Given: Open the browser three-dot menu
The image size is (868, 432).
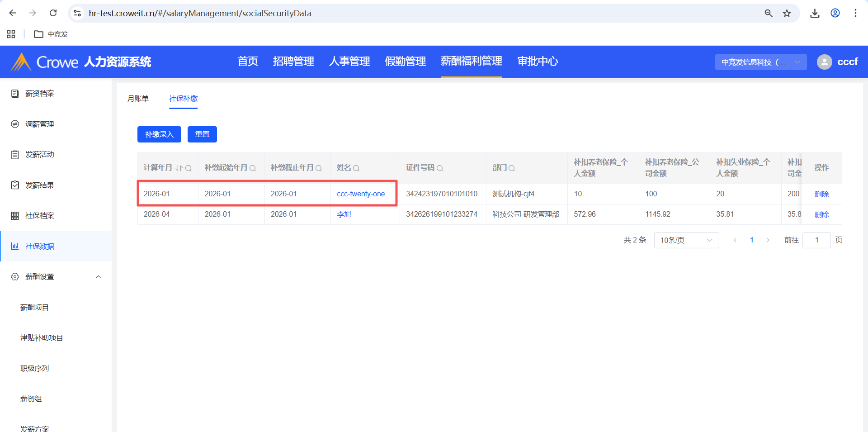Looking at the screenshot, I should tap(855, 13).
